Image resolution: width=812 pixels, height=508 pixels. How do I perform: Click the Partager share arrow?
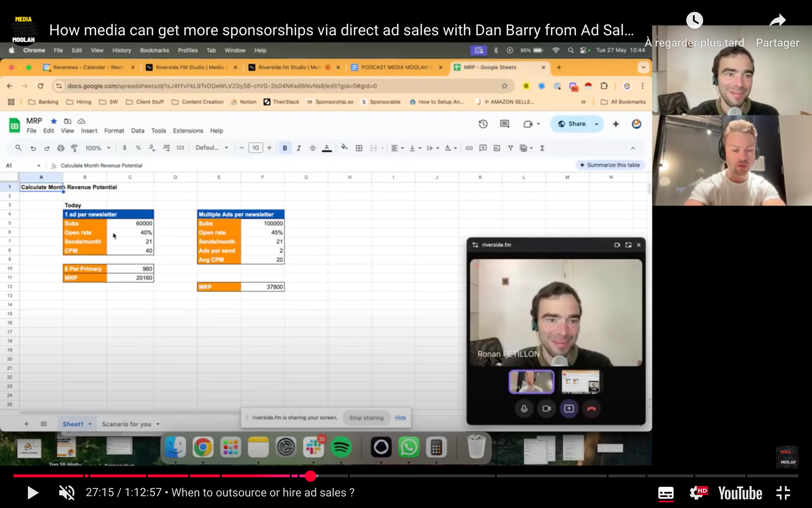[x=777, y=20]
